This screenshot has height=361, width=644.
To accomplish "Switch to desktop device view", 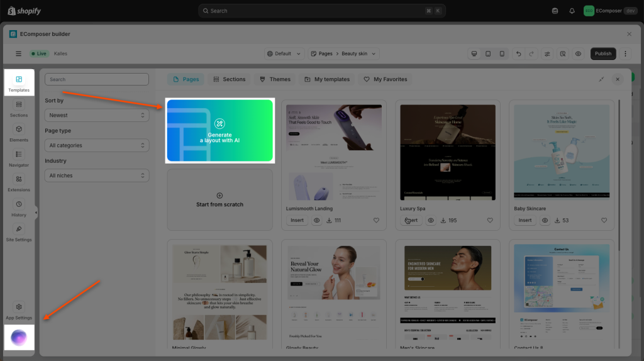I will tap(474, 53).
